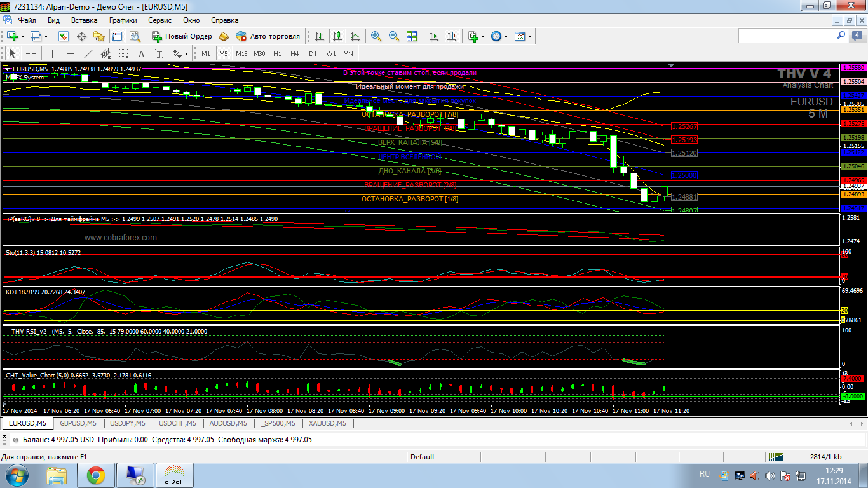This screenshot has width=868, height=488.
Task: Switch timeframe to H4
Action: [x=295, y=53]
